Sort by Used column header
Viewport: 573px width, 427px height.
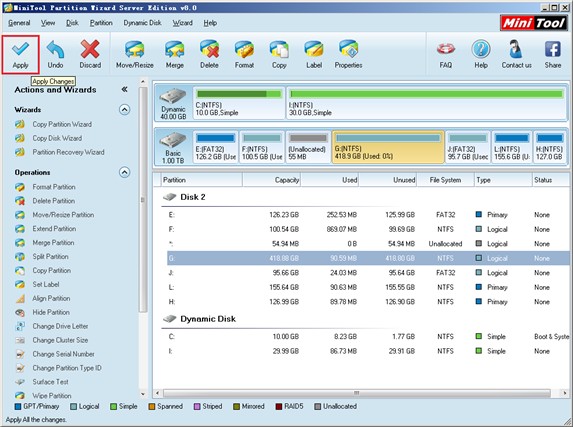coord(330,180)
